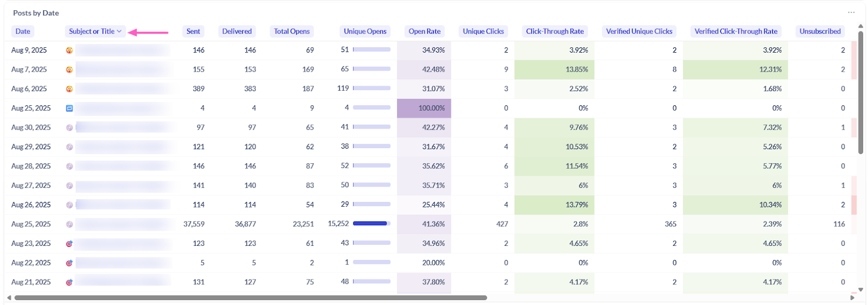This screenshot has width=868, height=305.
Task: Sort by the Date column header
Action: point(23,31)
